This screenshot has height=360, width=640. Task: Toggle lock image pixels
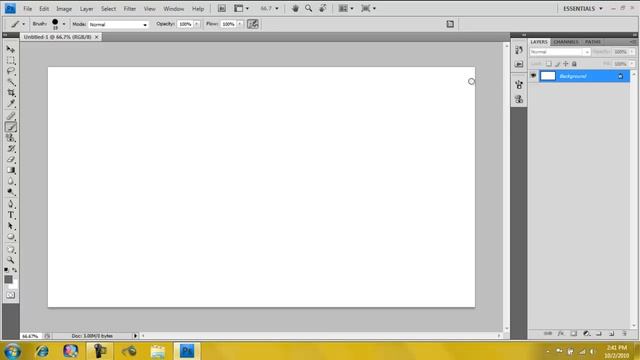pos(558,64)
